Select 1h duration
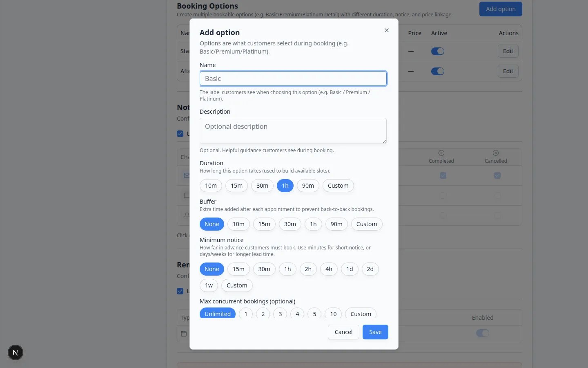 click(285, 186)
